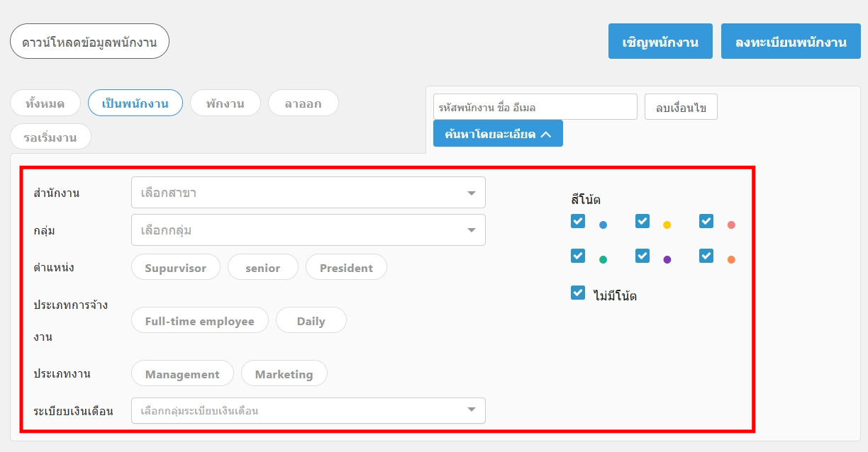
Task: Toggle the blue note color checkbox
Action: point(578,221)
